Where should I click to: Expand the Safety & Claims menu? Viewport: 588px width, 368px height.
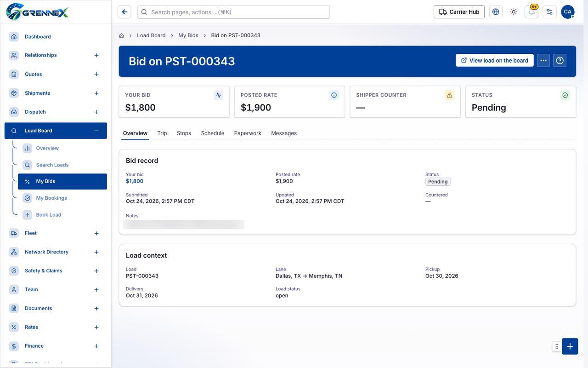(96, 271)
